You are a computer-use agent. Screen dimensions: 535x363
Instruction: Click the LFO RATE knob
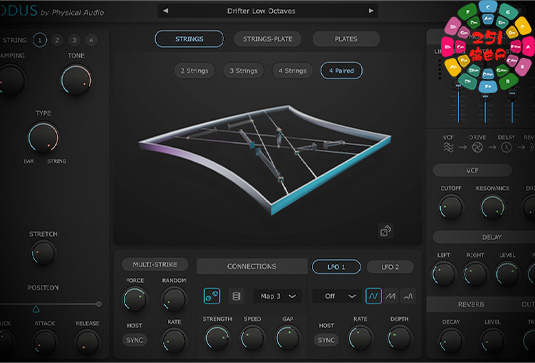click(x=360, y=338)
